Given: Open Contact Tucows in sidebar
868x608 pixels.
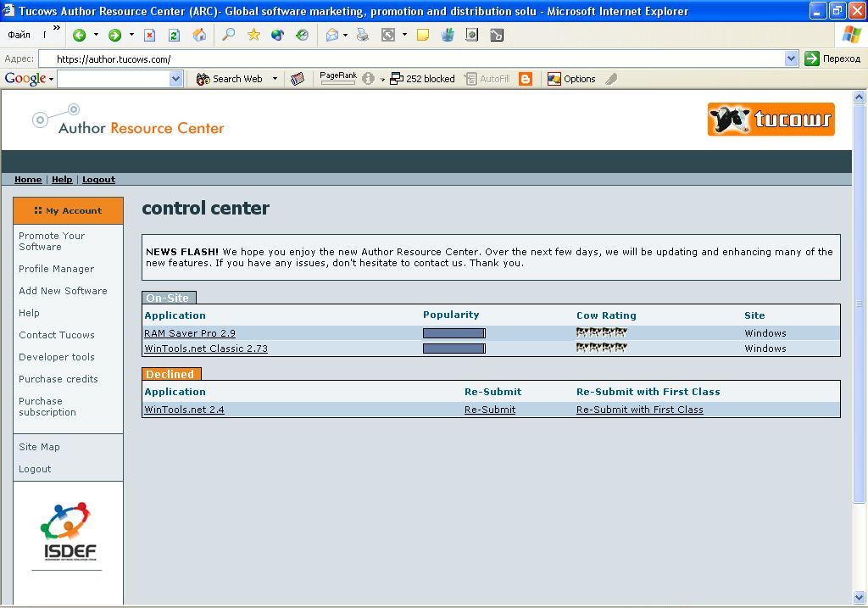Looking at the screenshot, I should tap(57, 335).
